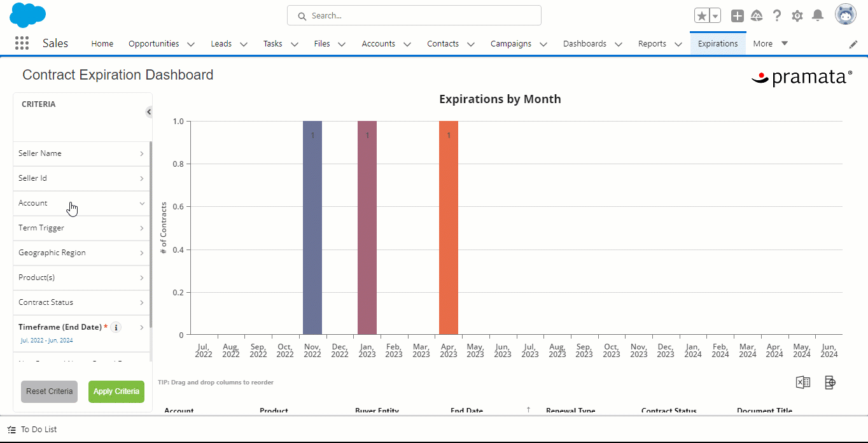Open the Favorites star icon

pyautogui.click(x=702, y=16)
